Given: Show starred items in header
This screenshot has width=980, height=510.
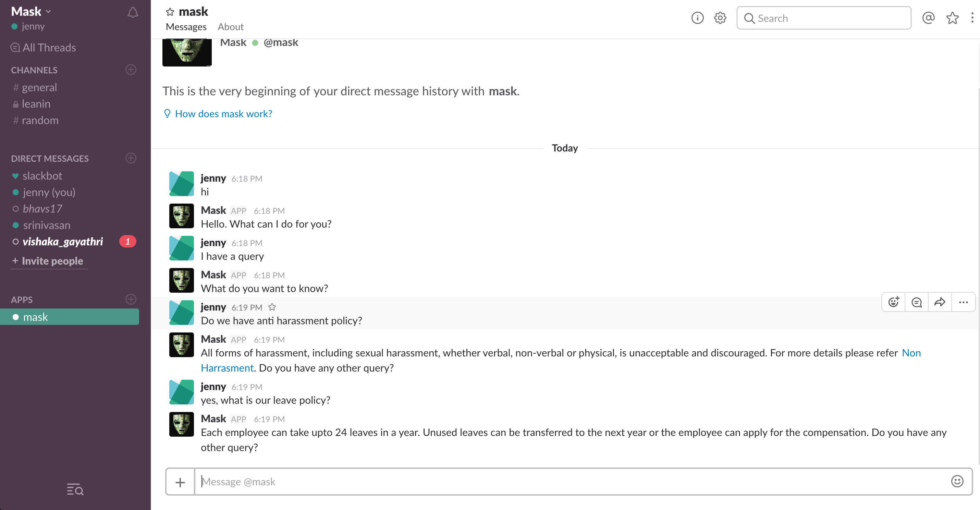Looking at the screenshot, I should 952,18.
